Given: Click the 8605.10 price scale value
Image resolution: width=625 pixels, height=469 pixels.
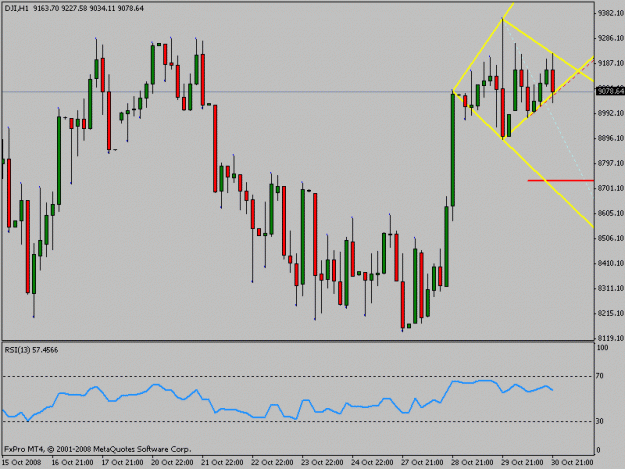Looking at the screenshot, I should click(x=610, y=213).
